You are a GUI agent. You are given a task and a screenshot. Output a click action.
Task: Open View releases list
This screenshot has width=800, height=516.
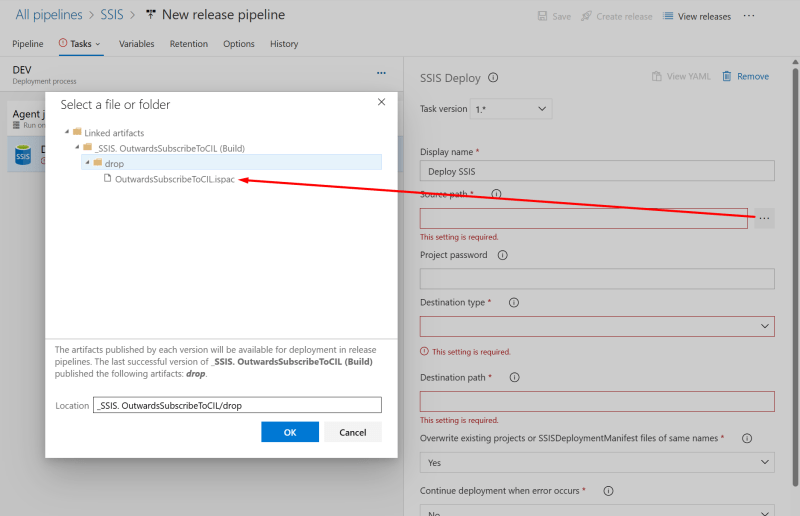(x=696, y=16)
